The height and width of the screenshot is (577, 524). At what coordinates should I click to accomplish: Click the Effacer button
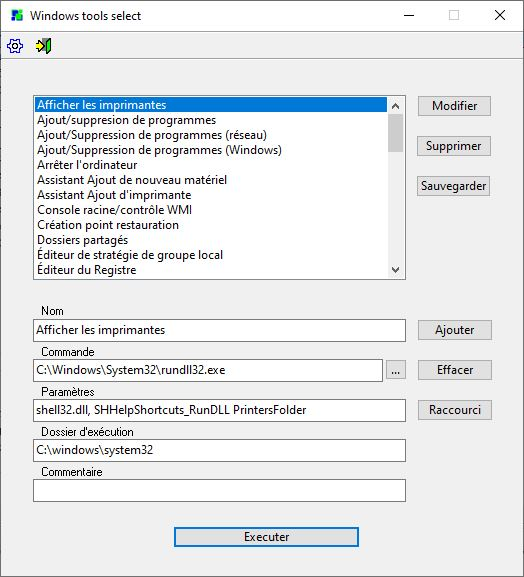[x=455, y=370]
